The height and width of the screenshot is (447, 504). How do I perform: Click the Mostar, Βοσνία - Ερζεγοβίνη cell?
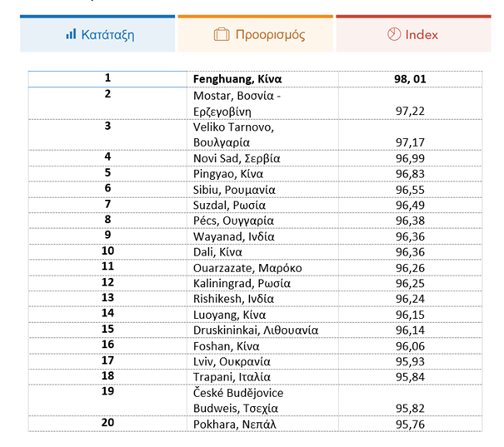[x=262, y=103]
